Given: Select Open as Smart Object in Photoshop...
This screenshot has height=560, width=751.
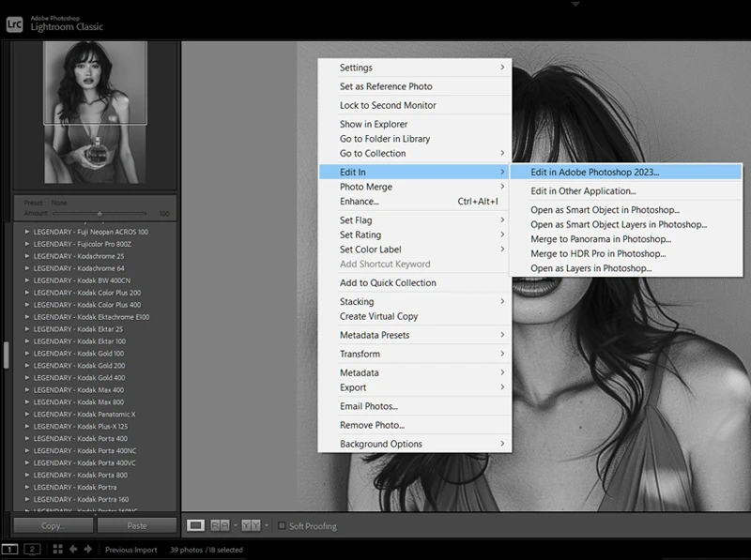Looking at the screenshot, I should pyautogui.click(x=626, y=209).
